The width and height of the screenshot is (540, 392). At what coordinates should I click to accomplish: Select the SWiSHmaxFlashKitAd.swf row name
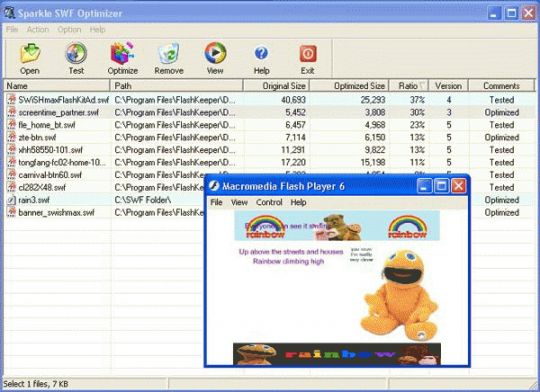click(x=64, y=100)
